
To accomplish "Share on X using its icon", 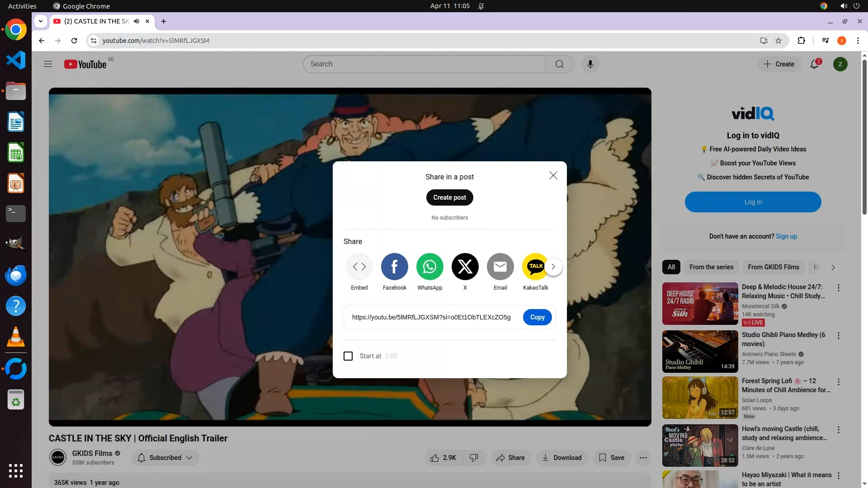I will (x=465, y=267).
